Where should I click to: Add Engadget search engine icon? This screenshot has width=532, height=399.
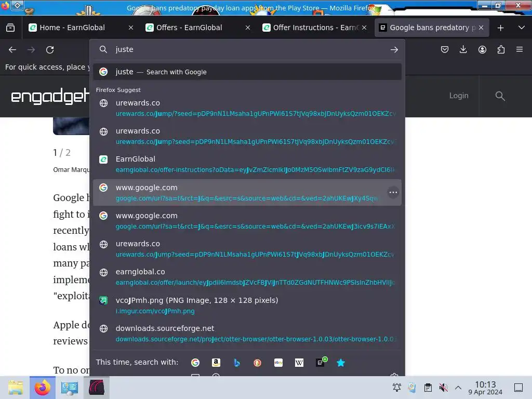point(320,362)
